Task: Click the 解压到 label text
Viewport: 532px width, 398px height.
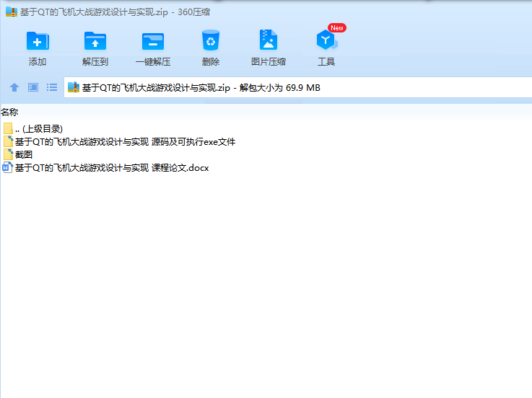Action: pyautogui.click(x=95, y=62)
